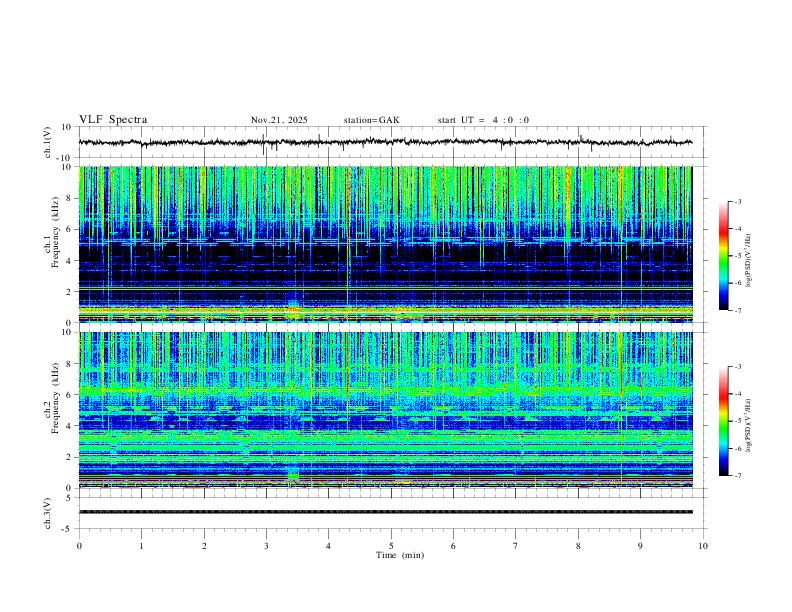Click the 'VLF Spectra' title text

pyautogui.click(x=113, y=119)
